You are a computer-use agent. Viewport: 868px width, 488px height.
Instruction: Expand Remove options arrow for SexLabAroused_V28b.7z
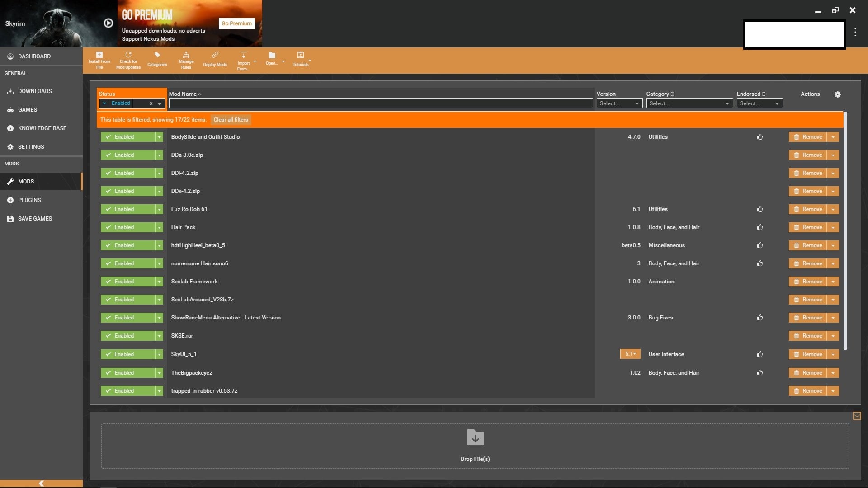coord(833,300)
